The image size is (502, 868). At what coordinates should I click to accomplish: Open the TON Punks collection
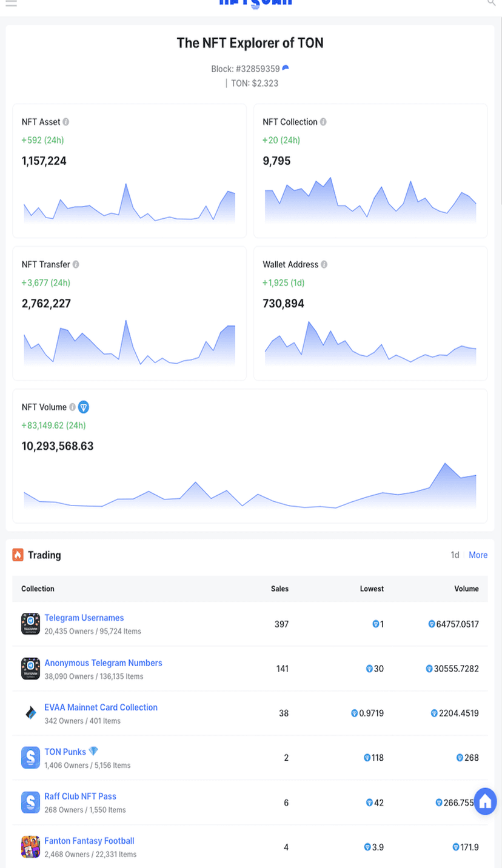click(65, 752)
